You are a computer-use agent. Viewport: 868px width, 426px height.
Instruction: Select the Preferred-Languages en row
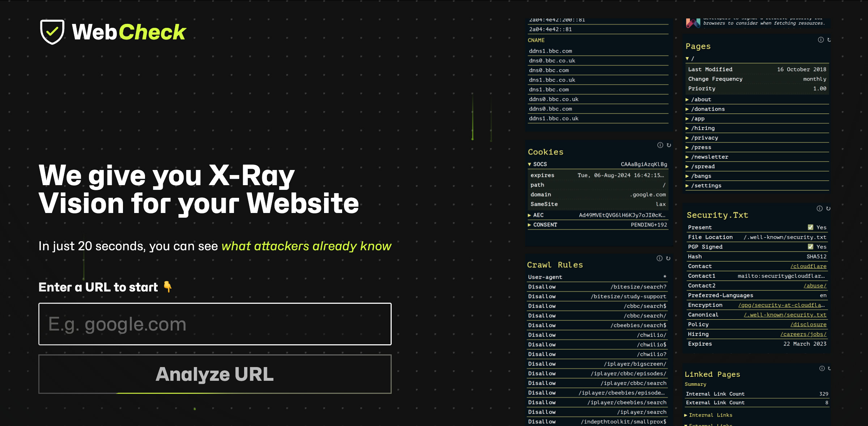[757, 295]
